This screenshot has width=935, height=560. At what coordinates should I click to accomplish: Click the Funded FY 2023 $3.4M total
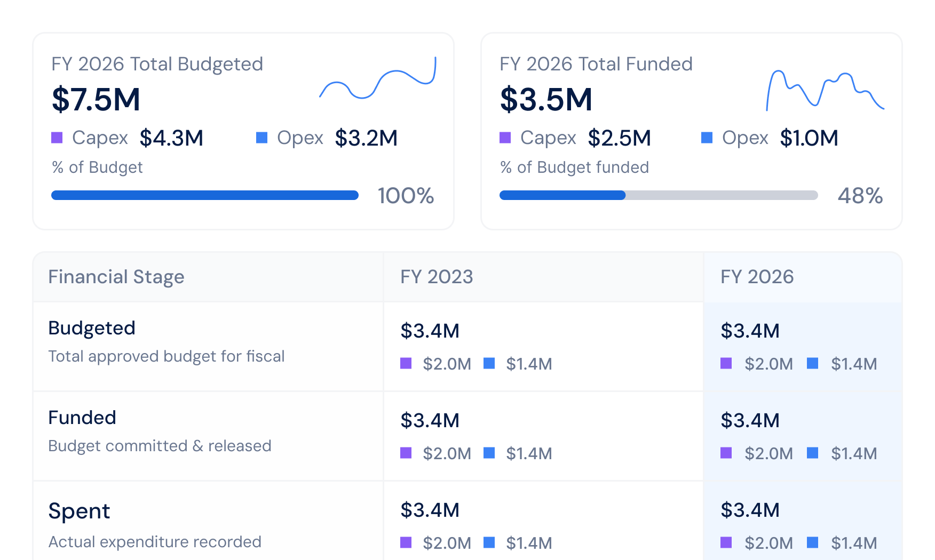(430, 420)
